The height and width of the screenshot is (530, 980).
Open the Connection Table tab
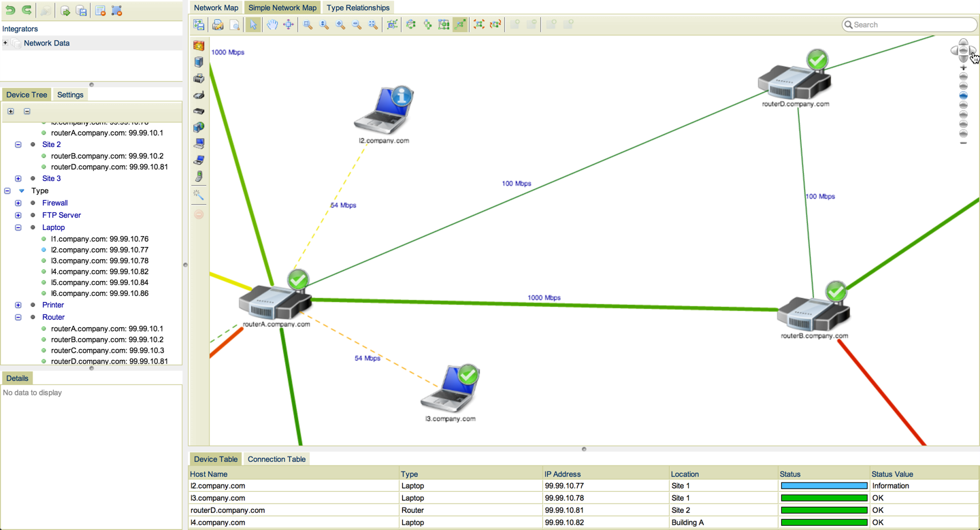tap(276, 459)
